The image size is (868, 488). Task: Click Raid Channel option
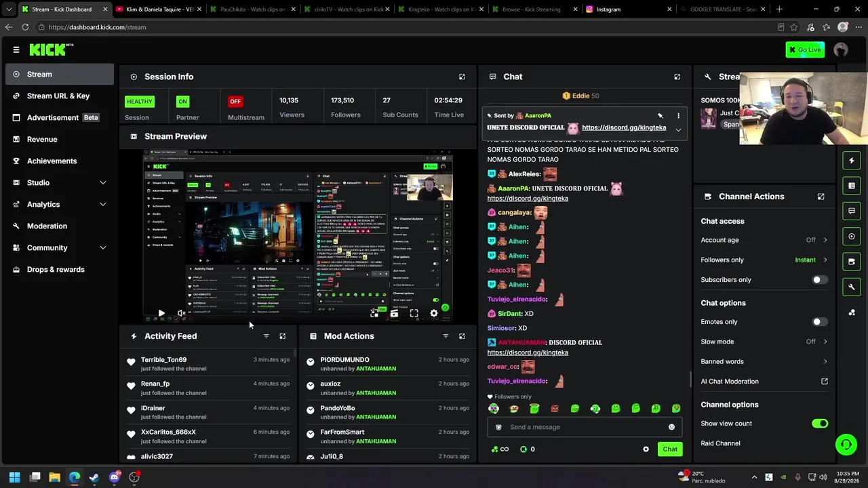pos(720,443)
